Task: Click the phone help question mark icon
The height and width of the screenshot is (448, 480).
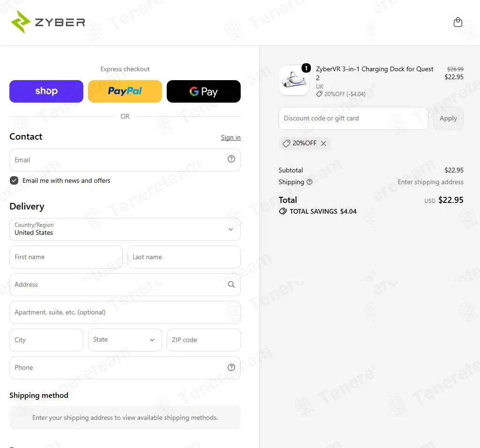Action: click(231, 367)
